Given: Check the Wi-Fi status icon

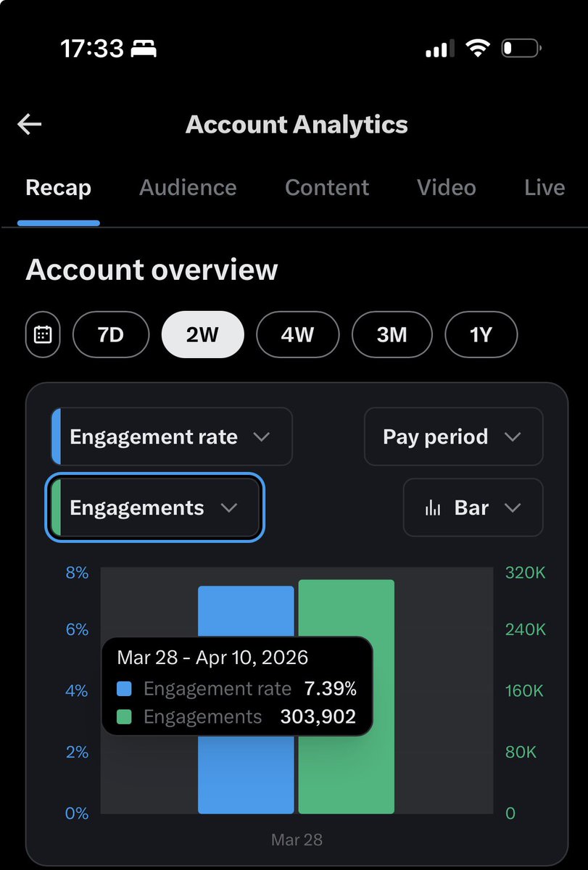Looking at the screenshot, I should [x=477, y=49].
